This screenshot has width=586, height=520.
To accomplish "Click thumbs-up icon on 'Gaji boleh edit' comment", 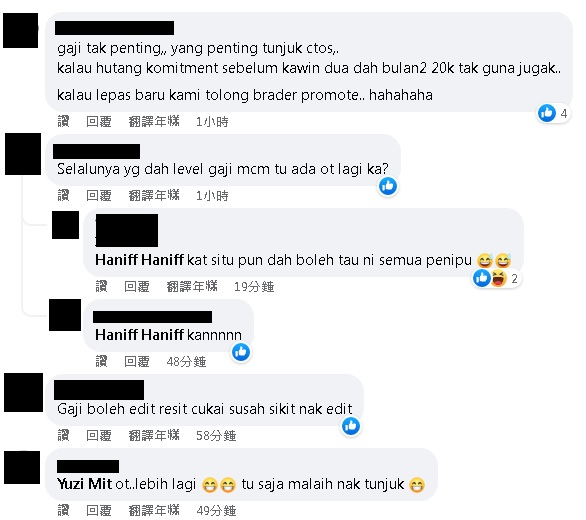I will (351, 426).
